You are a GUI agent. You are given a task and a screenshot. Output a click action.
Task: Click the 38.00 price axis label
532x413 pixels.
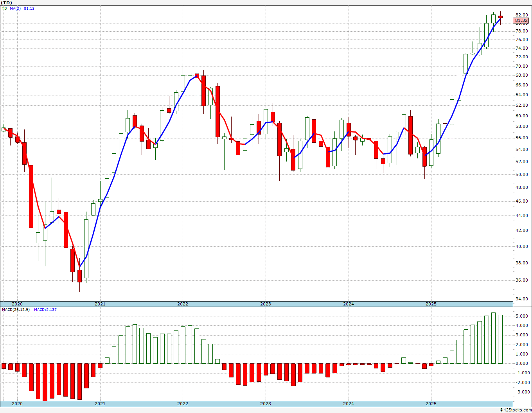click(x=521, y=263)
